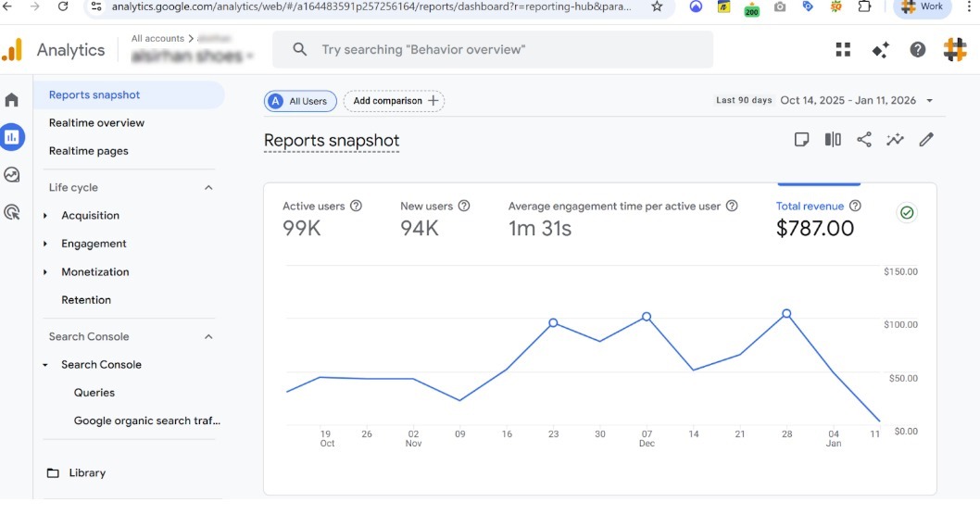Open the Insights trend line icon
Image resolution: width=980 pixels, height=515 pixels.
point(895,139)
